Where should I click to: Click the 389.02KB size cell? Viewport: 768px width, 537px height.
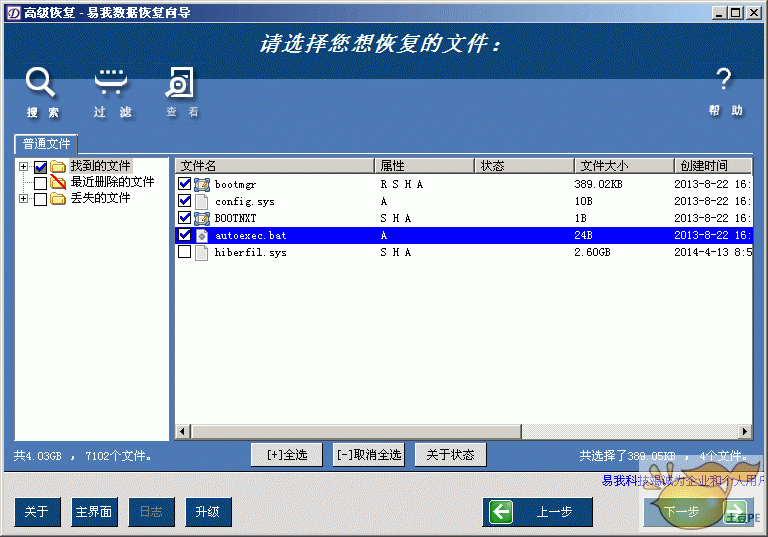[598, 185]
